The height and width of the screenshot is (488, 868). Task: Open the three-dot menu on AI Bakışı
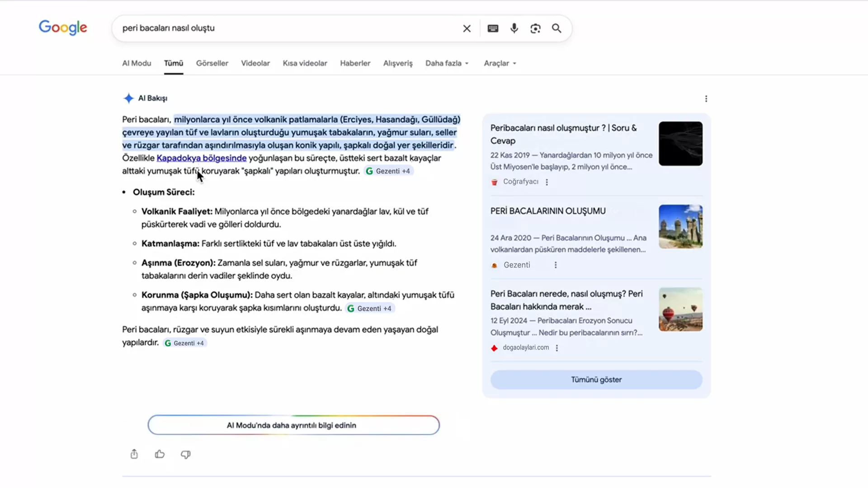pos(706,99)
